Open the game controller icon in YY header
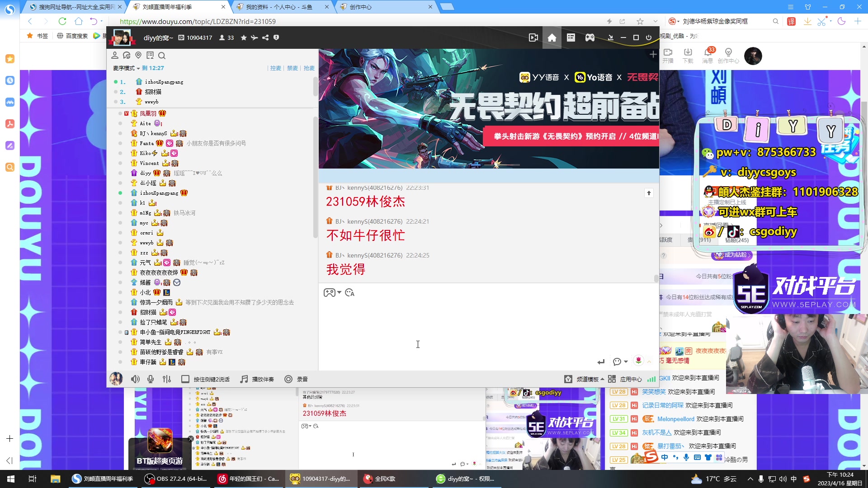Image resolution: width=868 pixels, height=488 pixels. tap(590, 38)
